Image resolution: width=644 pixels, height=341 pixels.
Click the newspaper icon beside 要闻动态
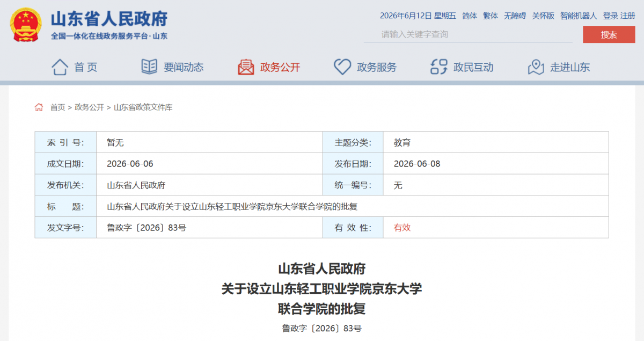(x=149, y=67)
